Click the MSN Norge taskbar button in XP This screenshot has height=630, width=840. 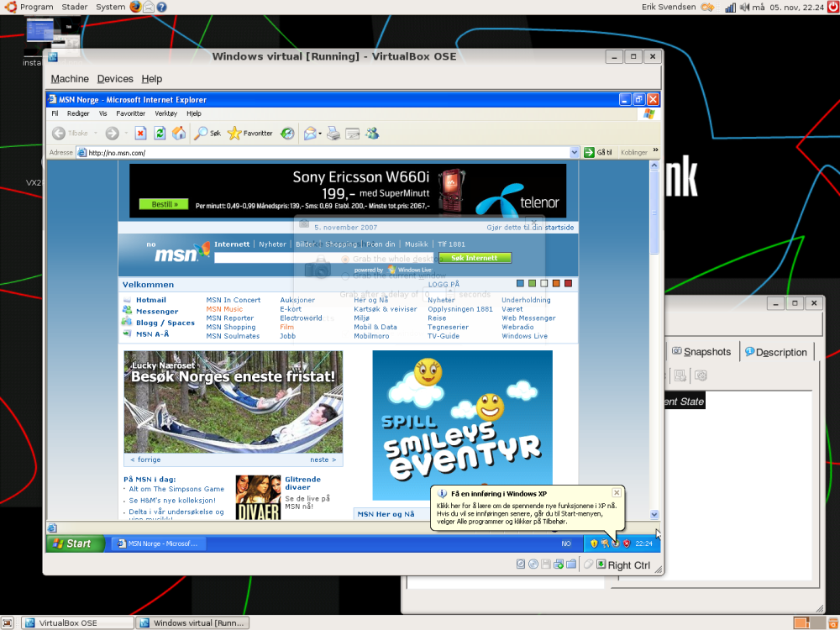pyautogui.click(x=159, y=543)
